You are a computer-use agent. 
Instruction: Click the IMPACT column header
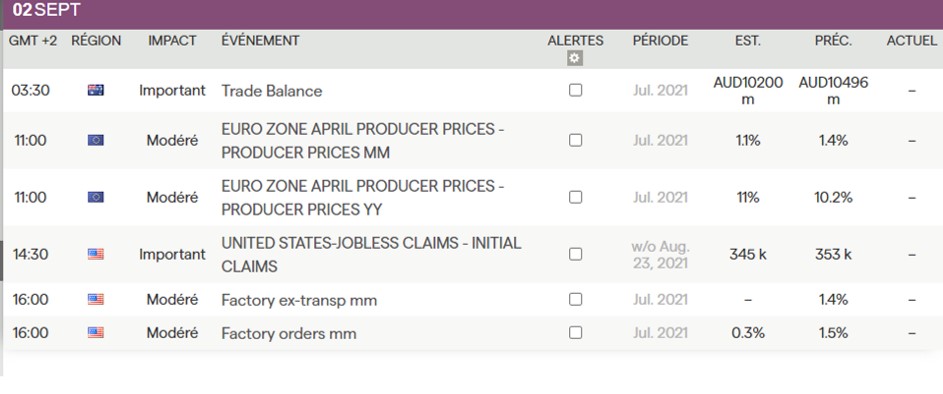[x=172, y=41]
